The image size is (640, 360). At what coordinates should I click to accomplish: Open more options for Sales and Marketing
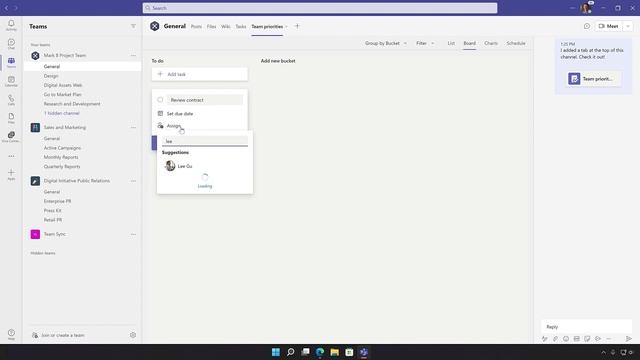tap(133, 127)
